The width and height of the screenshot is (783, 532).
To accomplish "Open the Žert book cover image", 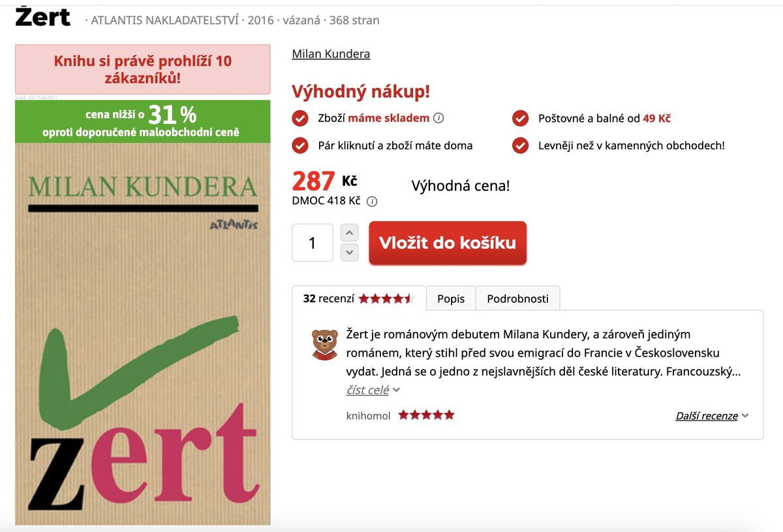I will click(x=143, y=334).
